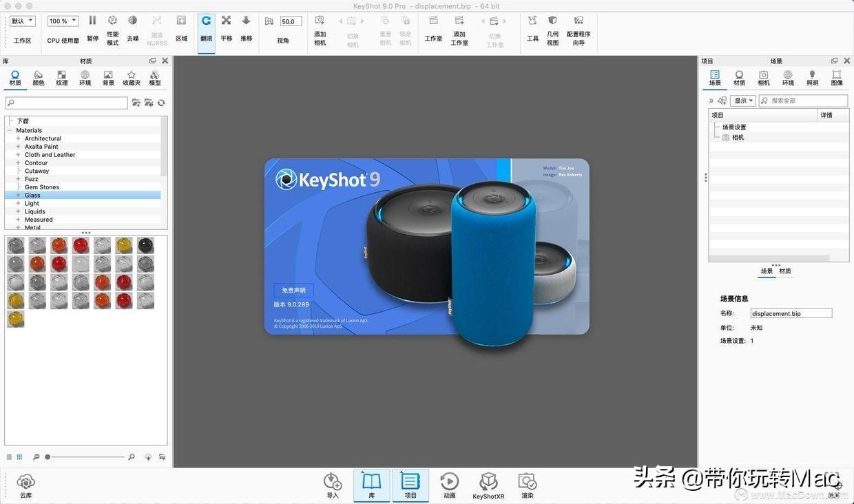Switch to library 收藏夹 favorites tab

point(132,78)
